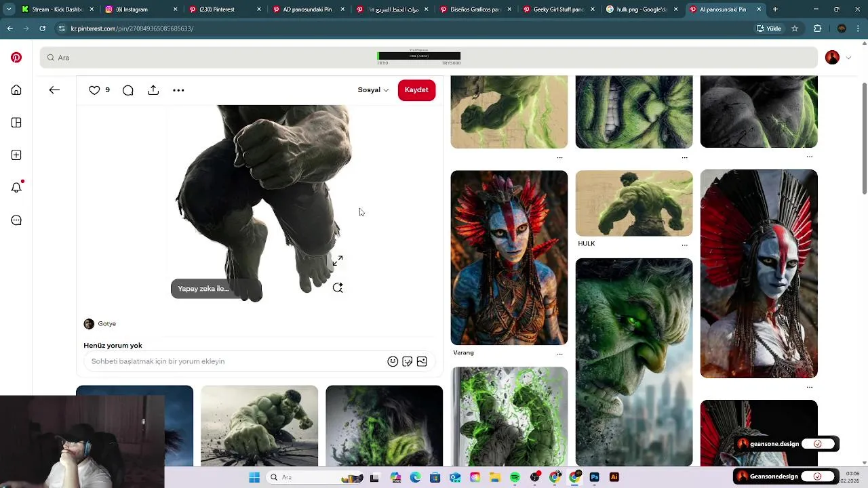Open the Home feed sidebar icon

16,90
